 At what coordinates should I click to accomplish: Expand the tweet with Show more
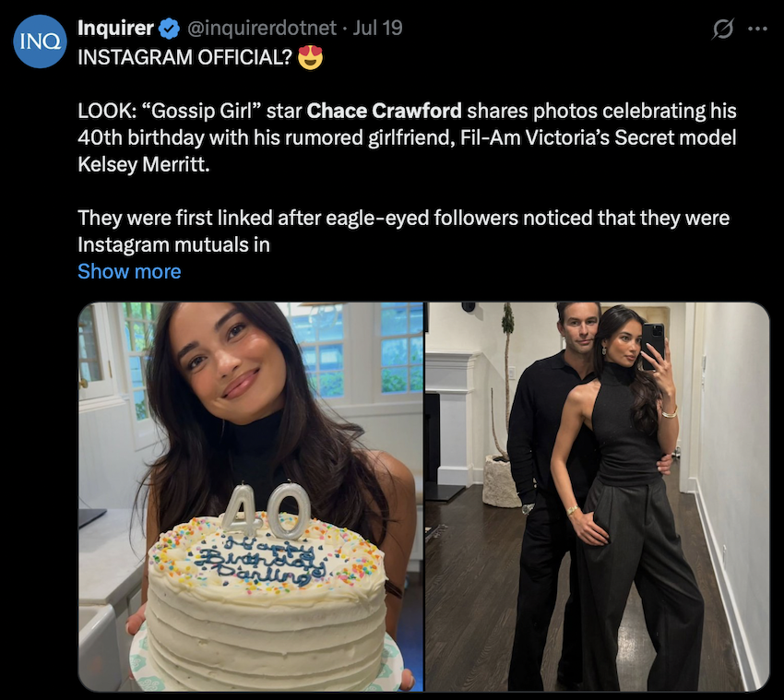(129, 270)
